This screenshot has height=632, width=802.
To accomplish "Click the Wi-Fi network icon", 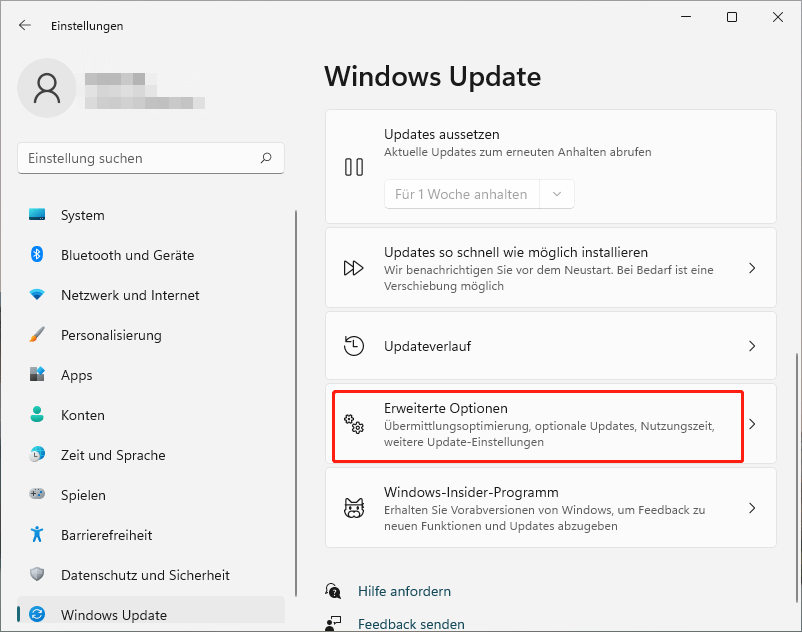I will (37, 295).
